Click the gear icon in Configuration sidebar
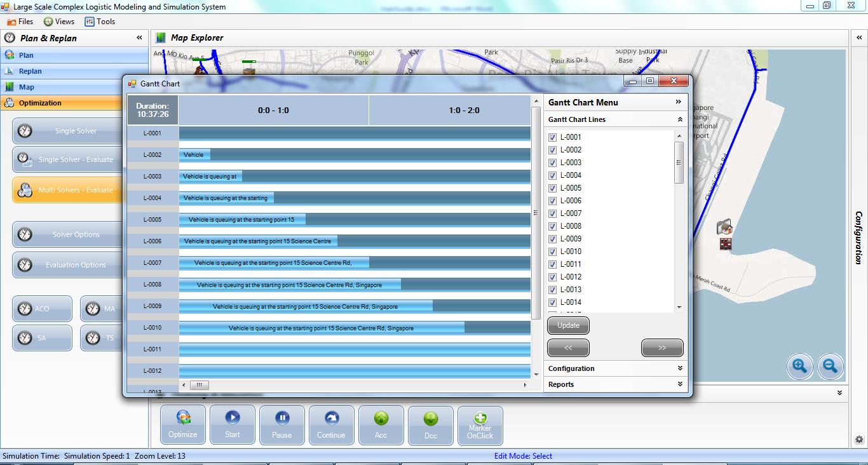868x465 pixels. tap(859, 439)
